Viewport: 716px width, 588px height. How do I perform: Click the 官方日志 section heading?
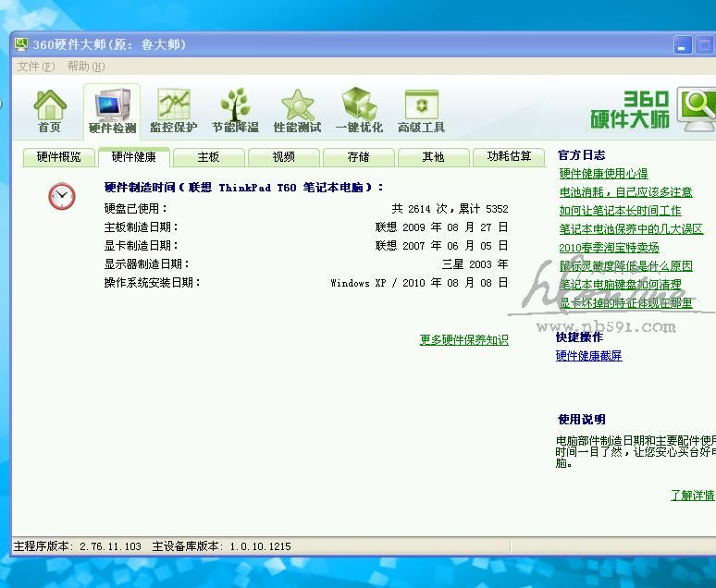(x=581, y=155)
